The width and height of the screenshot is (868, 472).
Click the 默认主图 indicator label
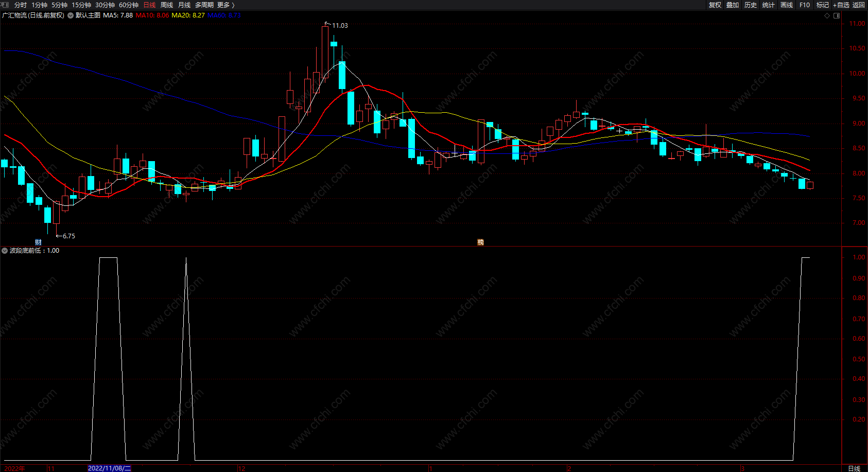coord(88,15)
